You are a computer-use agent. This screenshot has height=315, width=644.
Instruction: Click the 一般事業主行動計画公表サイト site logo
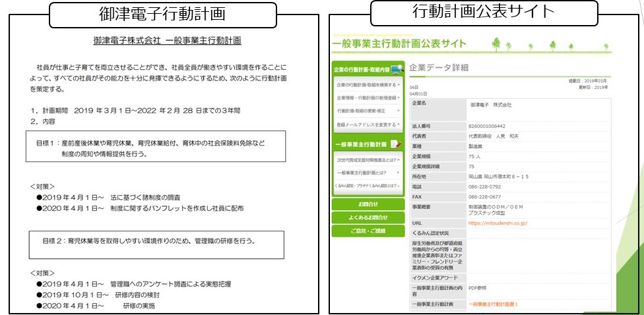399,43
